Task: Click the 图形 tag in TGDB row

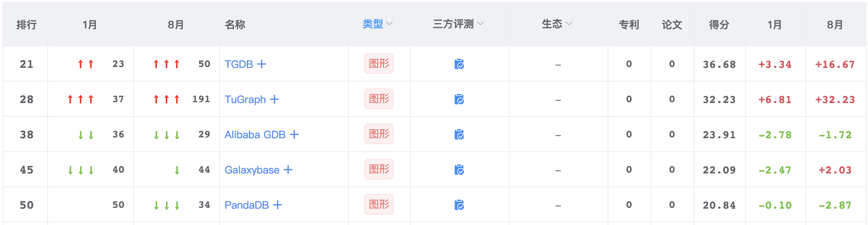Action: tap(379, 64)
